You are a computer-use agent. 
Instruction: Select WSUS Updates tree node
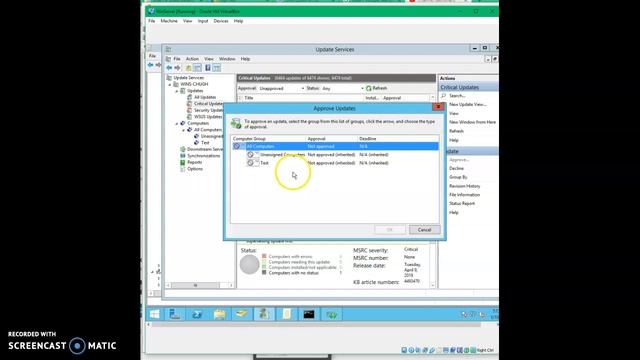208,117
